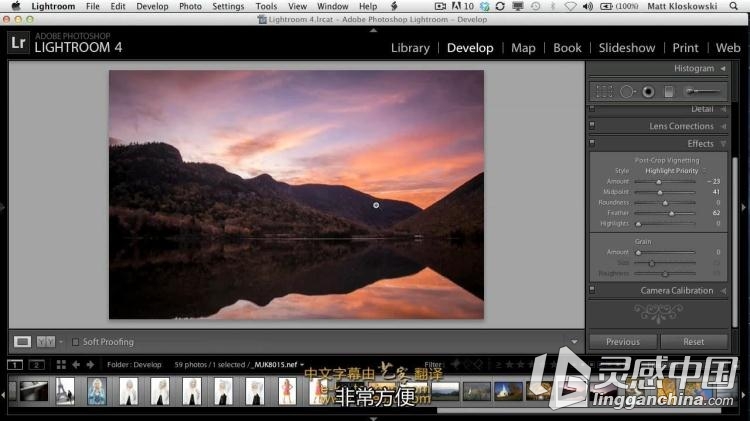
Task: Toggle the Lens Corrections panel switch
Action: point(592,125)
